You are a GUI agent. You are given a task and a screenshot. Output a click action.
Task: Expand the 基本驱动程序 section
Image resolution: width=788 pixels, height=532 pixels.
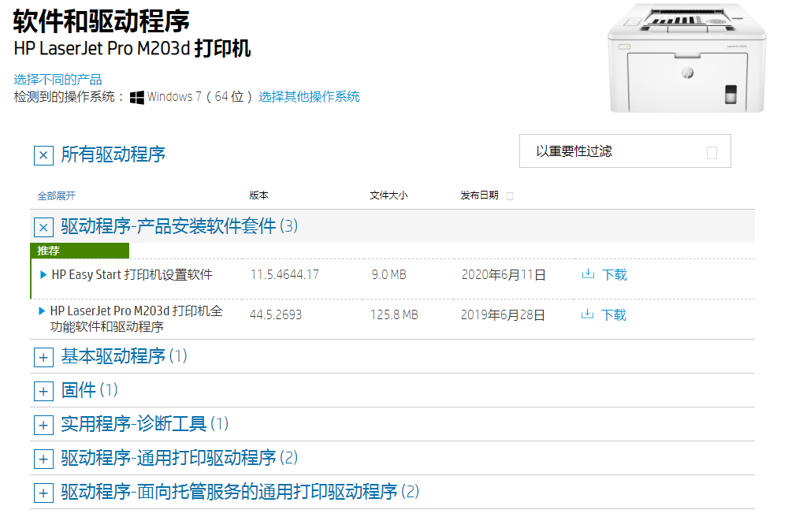point(43,357)
